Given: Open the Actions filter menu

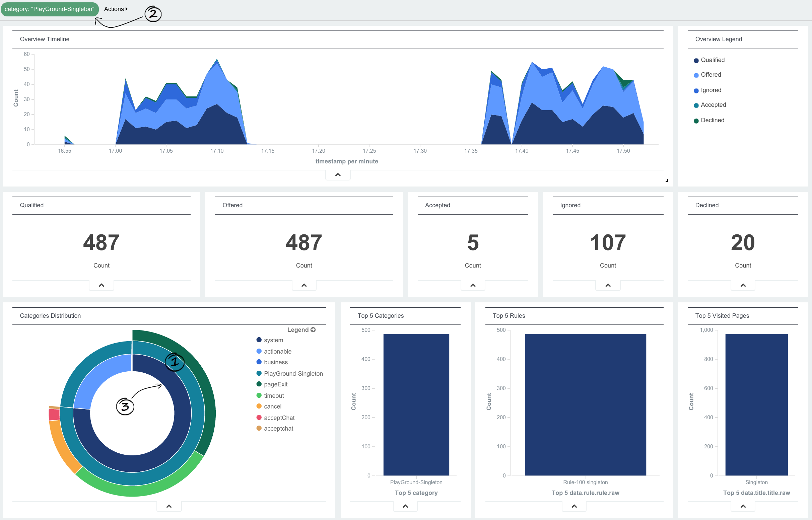Looking at the screenshot, I should [116, 9].
